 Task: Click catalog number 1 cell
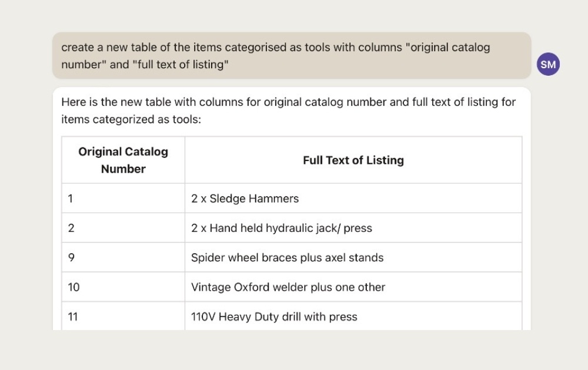(x=123, y=199)
